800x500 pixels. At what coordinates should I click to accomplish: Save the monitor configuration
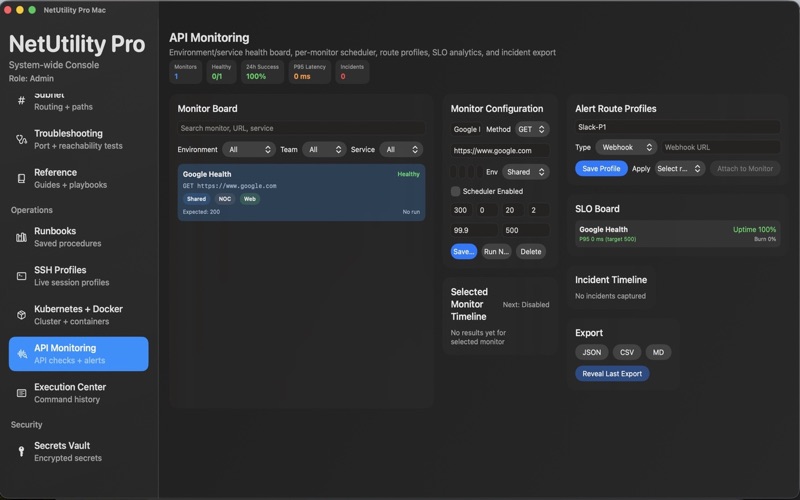[x=463, y=252]
